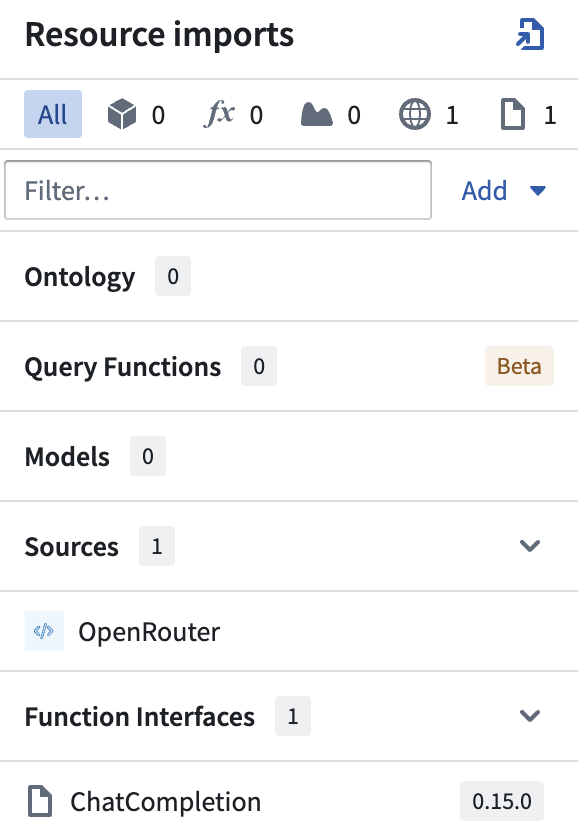Filter by Models mountain icon

317,115
